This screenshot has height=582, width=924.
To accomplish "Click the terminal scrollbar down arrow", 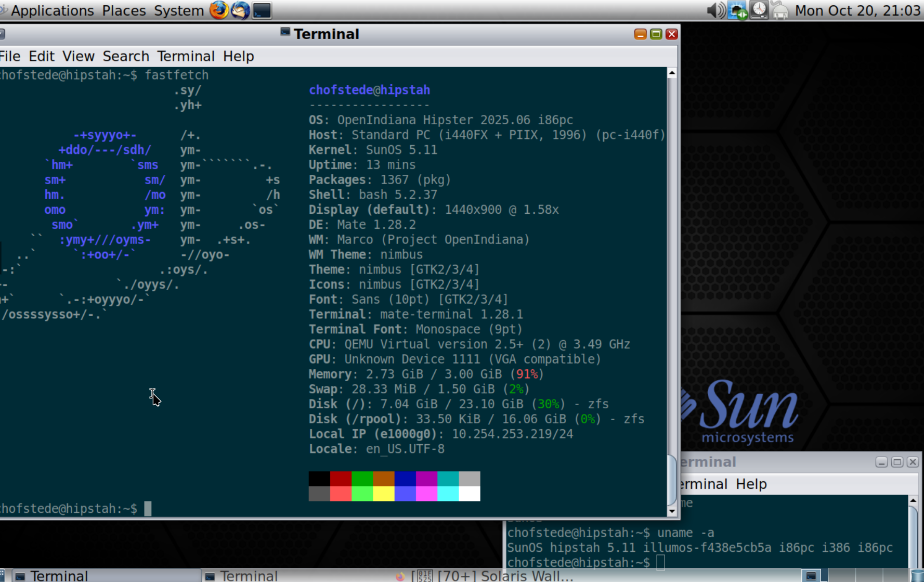I will click(x=672, y=511).
